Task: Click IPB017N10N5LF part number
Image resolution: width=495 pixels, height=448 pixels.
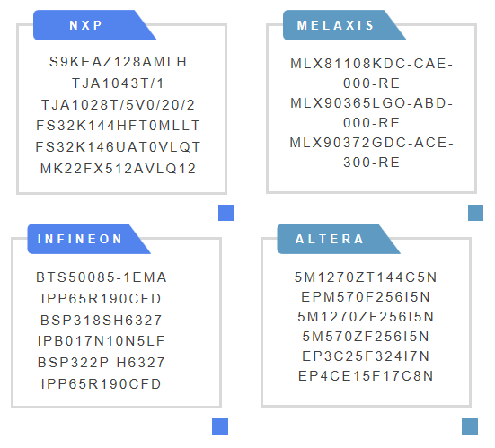Action: point(101,341)
